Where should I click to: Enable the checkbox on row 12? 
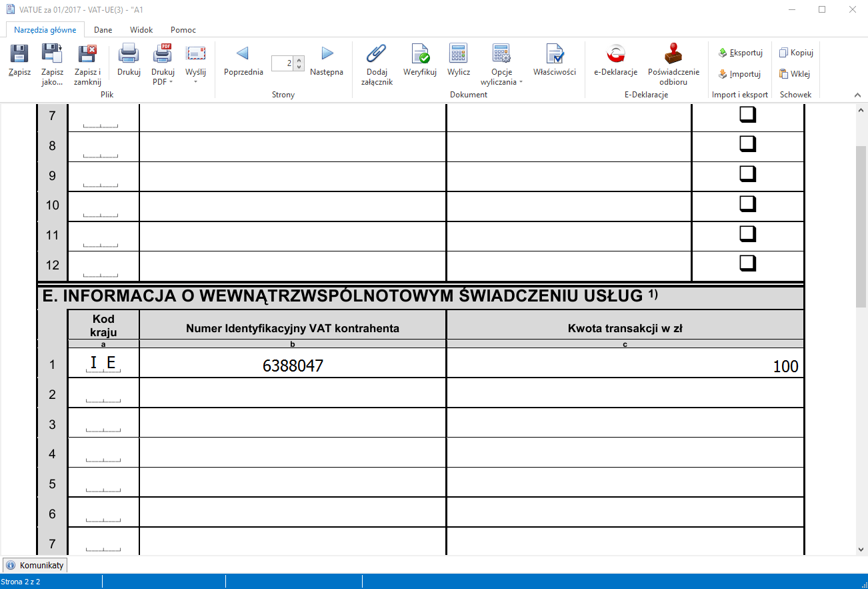pos(747,263)
